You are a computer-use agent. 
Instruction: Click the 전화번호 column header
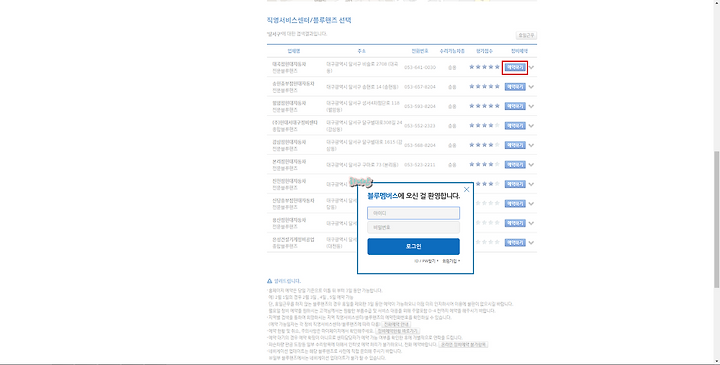pyautogui.click(x=420, y=51)
